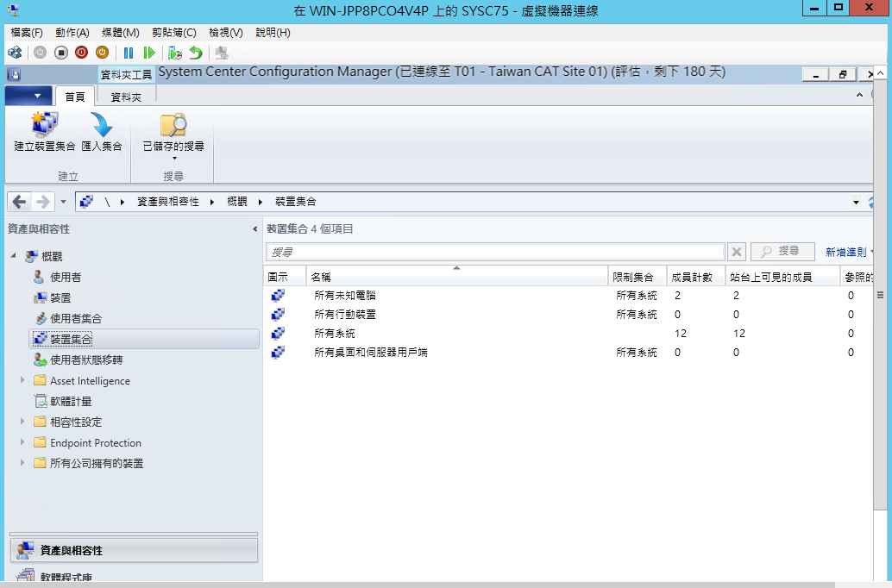Switch to the 首頁 ribbon tab
This screenshot has width=892, height=588.
pos(74,97)
